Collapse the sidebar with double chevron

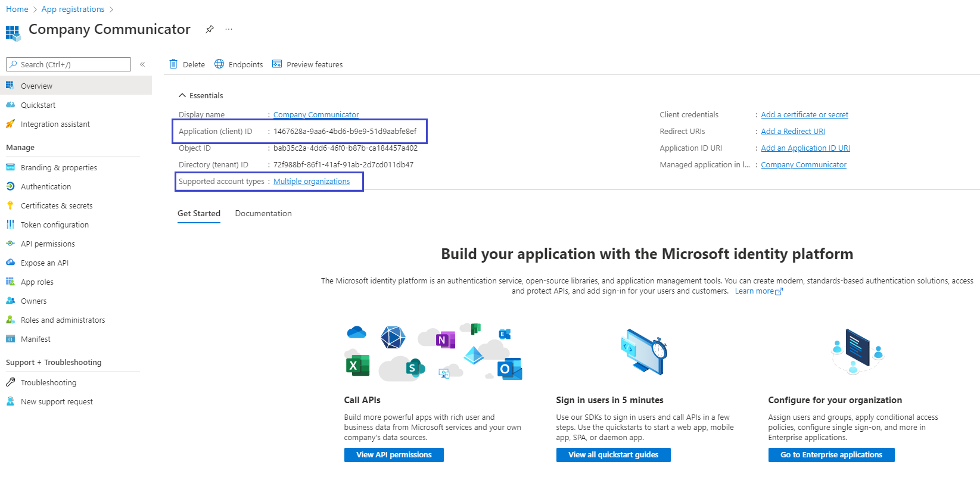coord(142,64)
